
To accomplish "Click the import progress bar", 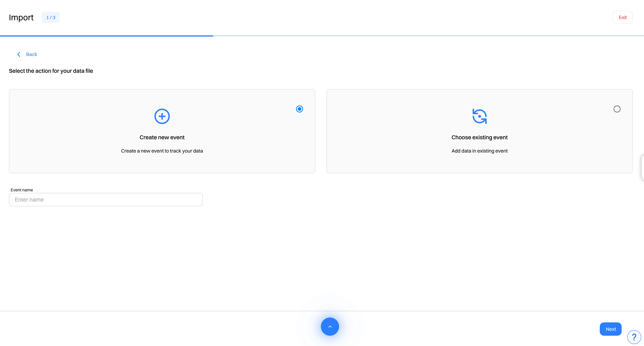I will click(x=322, y=36).
